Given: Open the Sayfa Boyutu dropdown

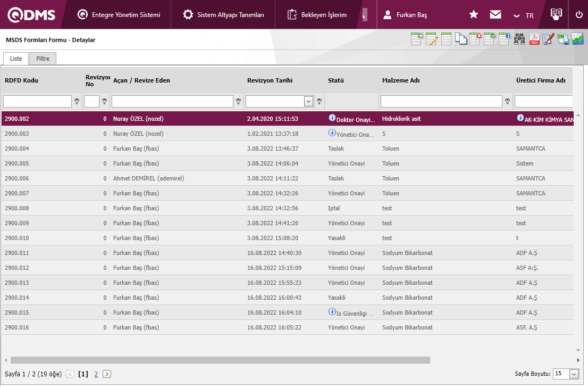Looking at the screenshot, I should tap(574, 374).
